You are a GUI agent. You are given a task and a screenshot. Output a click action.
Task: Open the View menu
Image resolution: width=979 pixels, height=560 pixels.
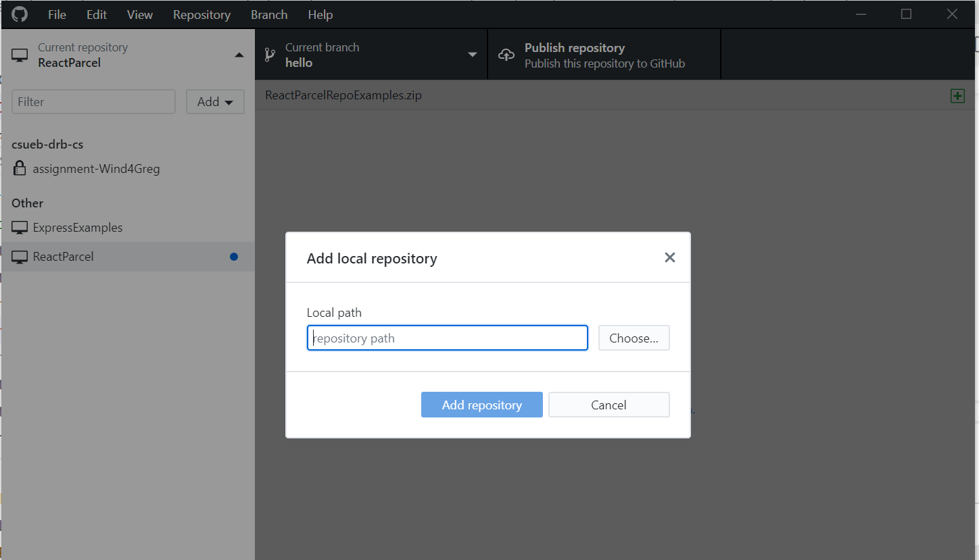(139, 14)
